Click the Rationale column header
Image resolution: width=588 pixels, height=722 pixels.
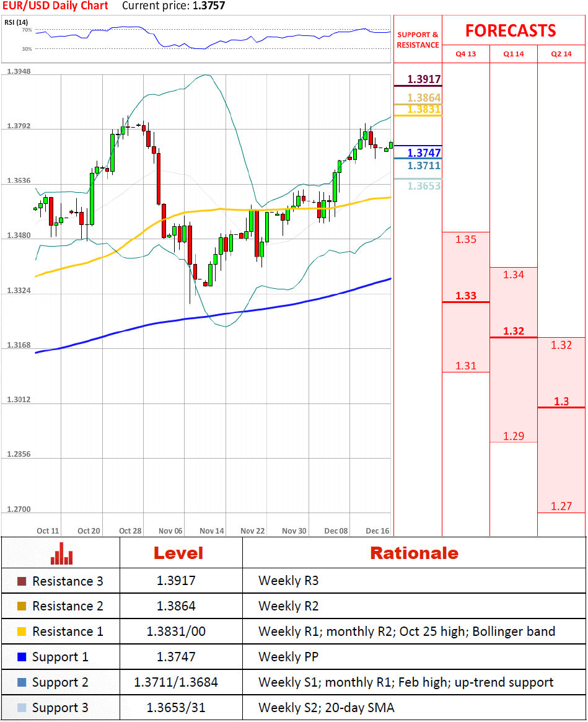[414, 553]
